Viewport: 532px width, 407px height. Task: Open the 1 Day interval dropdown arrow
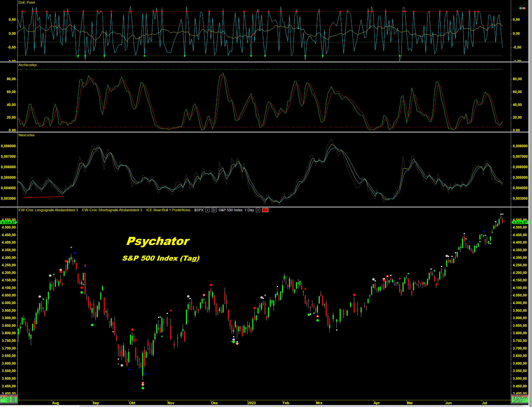pyautogui.click(x=258, y=210)
